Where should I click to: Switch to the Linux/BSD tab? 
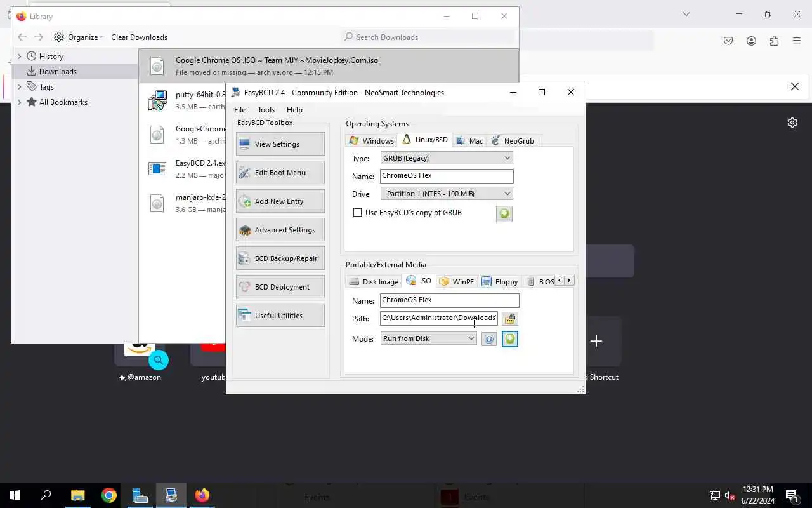coord(426,140)
